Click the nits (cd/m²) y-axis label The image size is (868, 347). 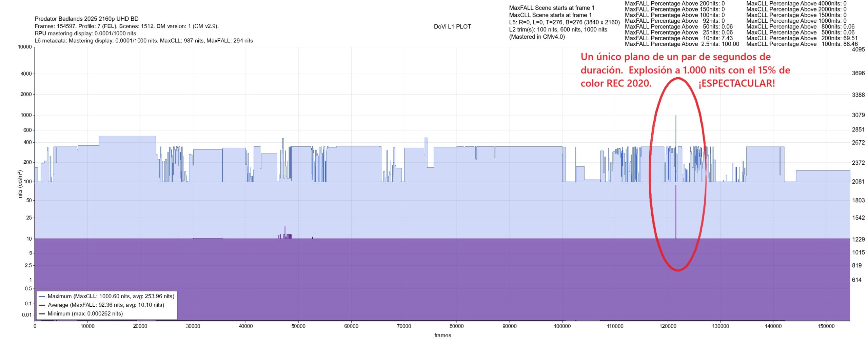point(20,184)
